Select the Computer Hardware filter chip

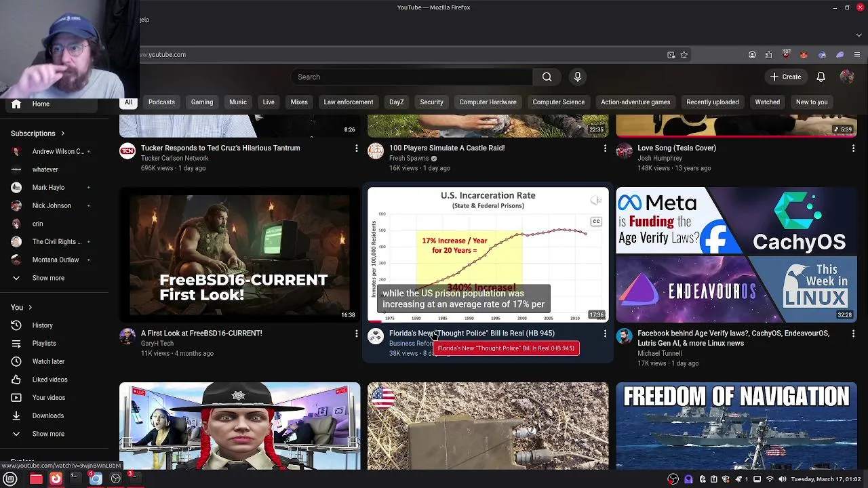coord(488,102)
